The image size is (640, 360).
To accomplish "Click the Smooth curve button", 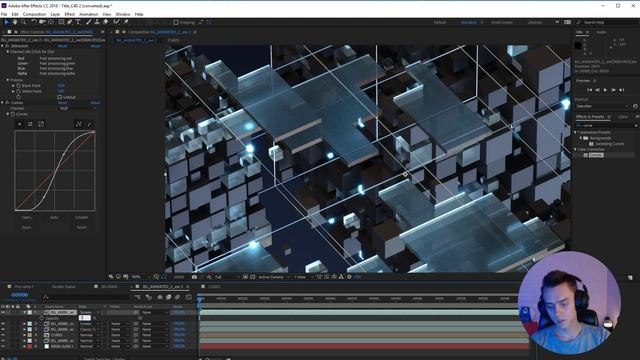I will click(81, 218).
